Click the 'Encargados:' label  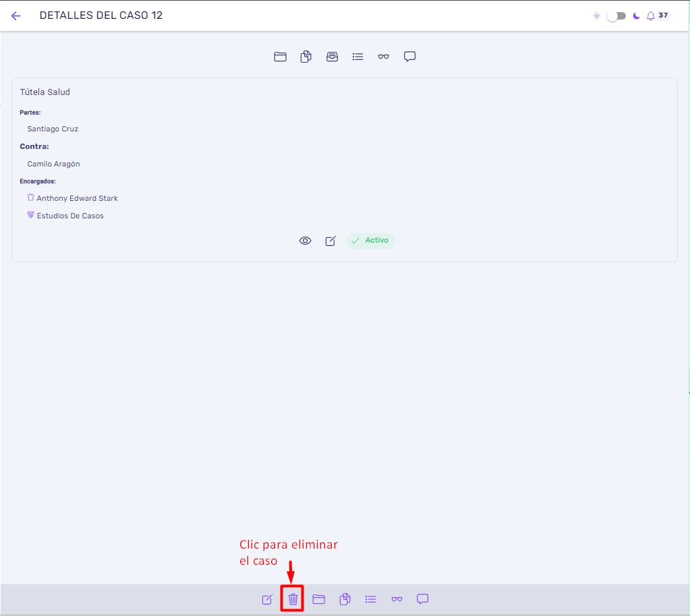[37, 181]
